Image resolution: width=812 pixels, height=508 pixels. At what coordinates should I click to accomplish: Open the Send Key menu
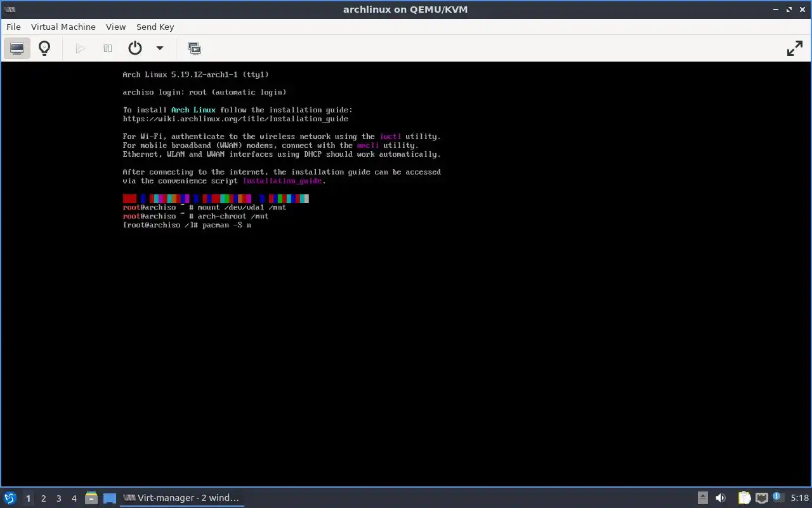(155, 27)
